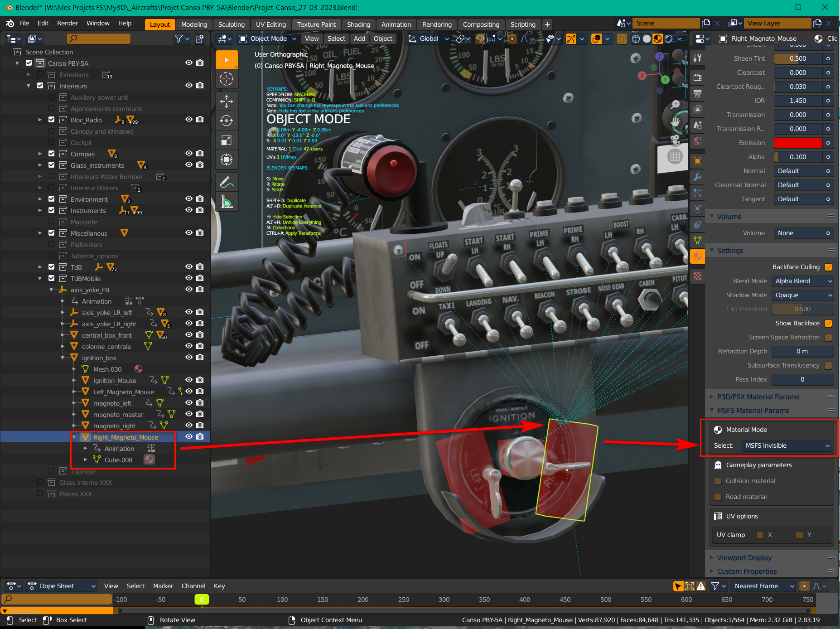
Task: Select the Move tool in viewport toolbar
Action: [227, 101]
